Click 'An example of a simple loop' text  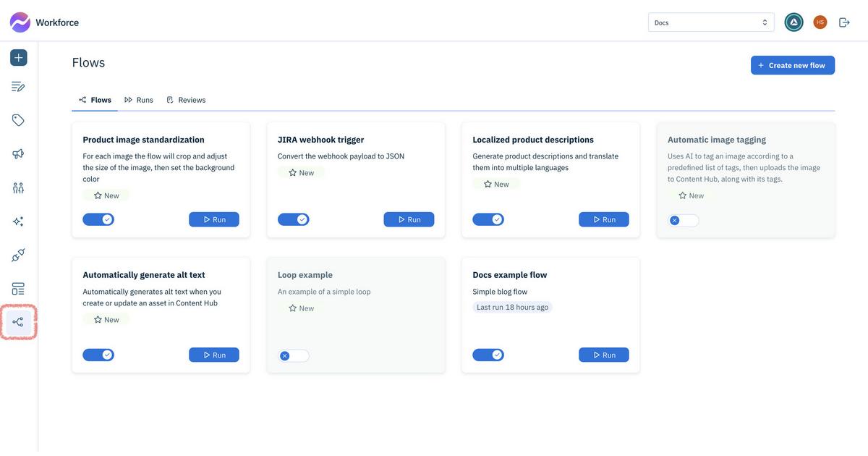click(324, 292)
